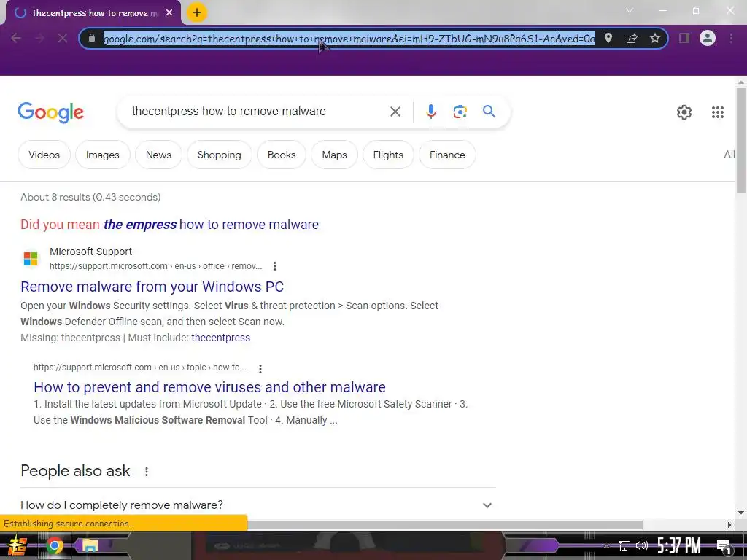This screenshot has width=747, height=560.
Task: Open People also ask options menu
Action: click(146, 472)
